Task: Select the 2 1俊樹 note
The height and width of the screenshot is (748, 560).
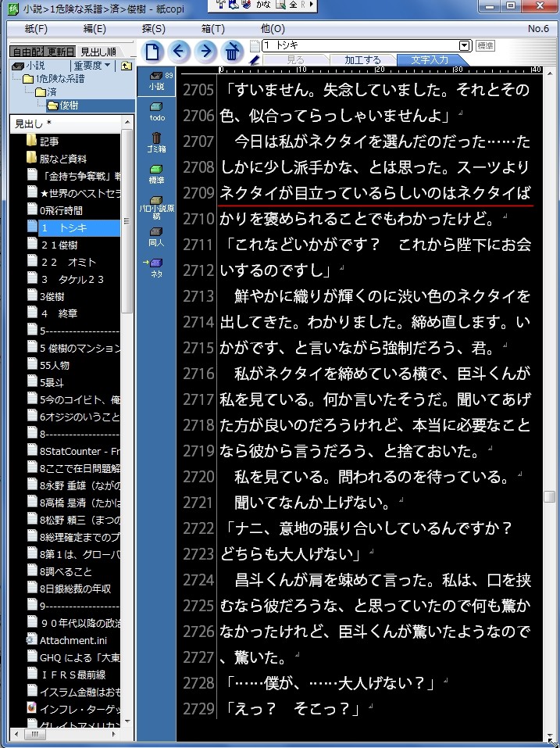Action: click(x=52, y=245)
